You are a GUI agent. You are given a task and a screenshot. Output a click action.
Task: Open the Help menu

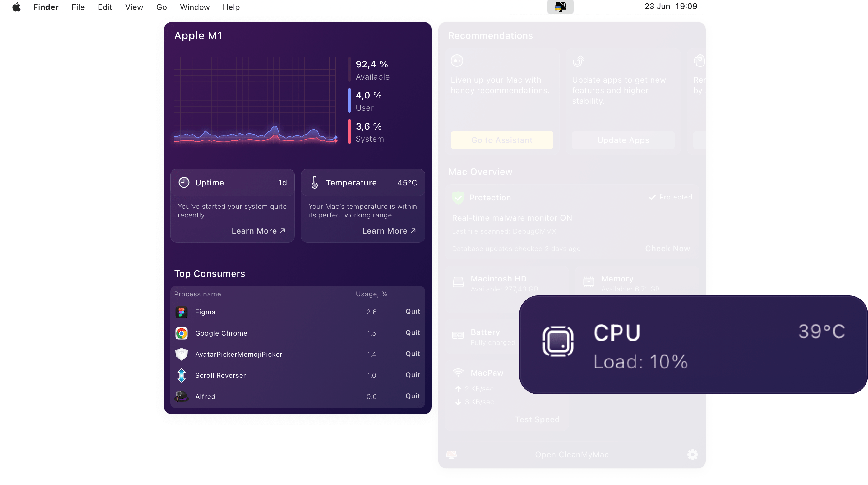[231, 7]
